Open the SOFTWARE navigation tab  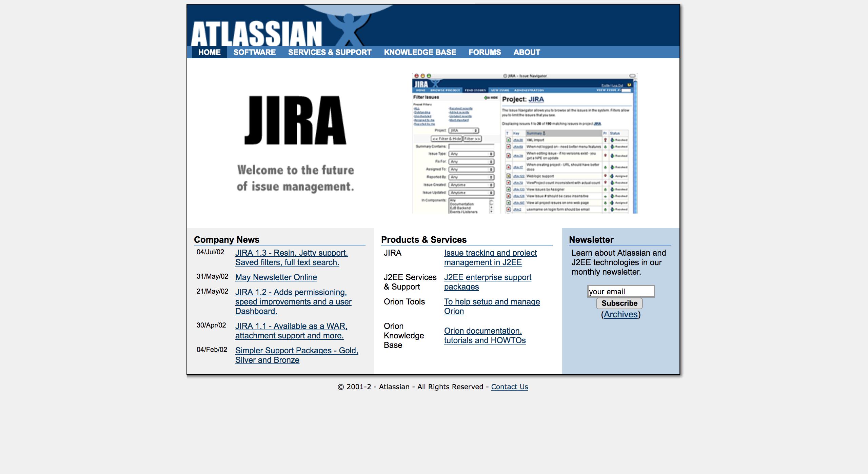pyautogui.click(x=254, y=52)
